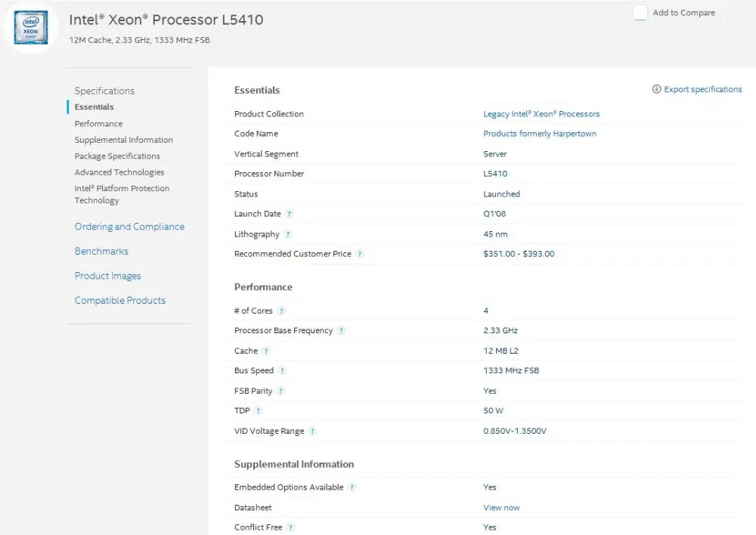Open the Cache help tooltip icon

click(x=266, y=351)
